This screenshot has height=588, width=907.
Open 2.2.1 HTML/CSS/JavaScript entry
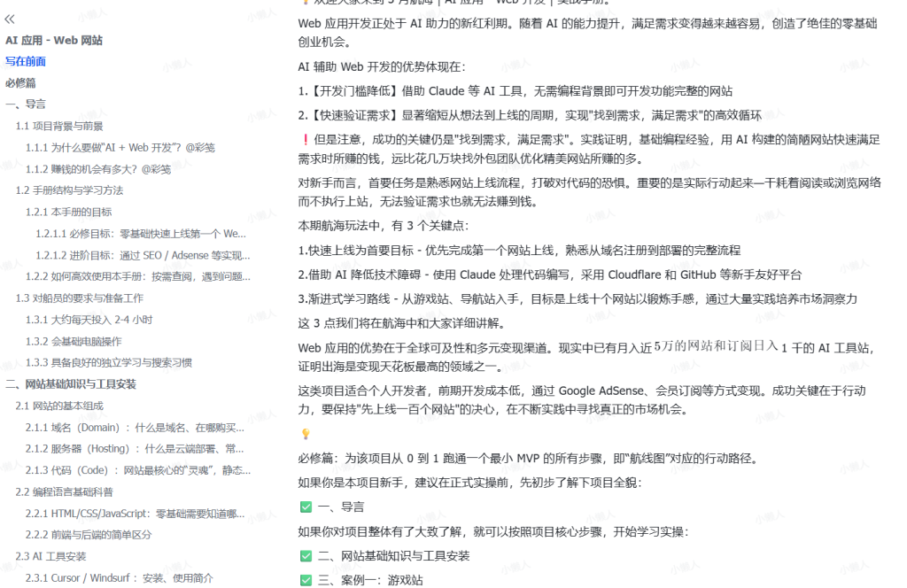135,514
